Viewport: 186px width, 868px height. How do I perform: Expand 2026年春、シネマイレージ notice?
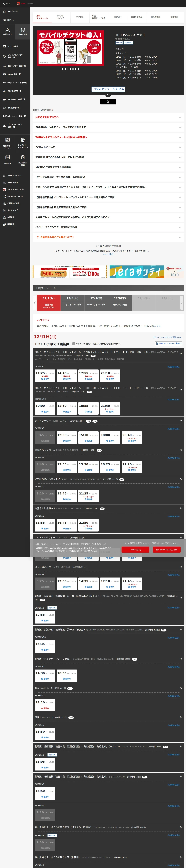108,127
